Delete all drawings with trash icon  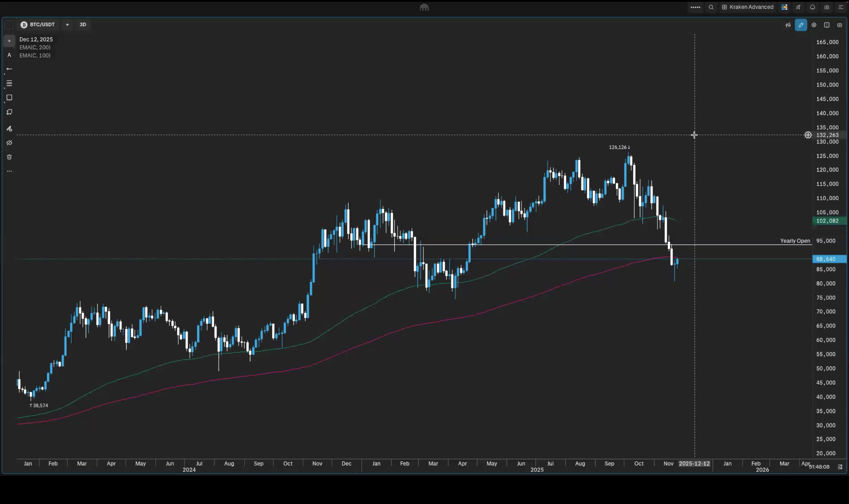[9, 157]
